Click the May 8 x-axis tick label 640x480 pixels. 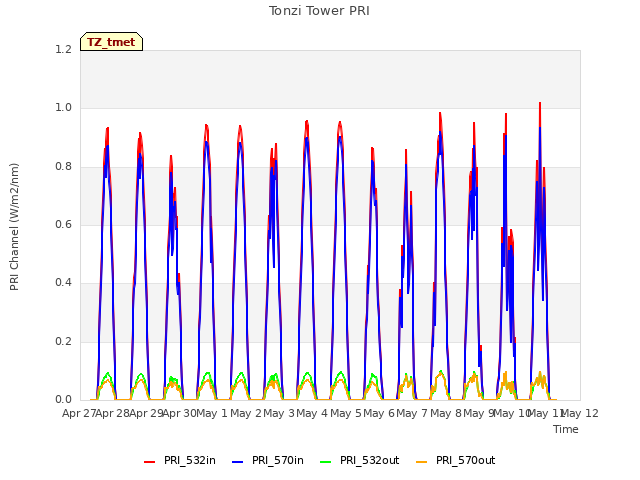click(446, 413)
